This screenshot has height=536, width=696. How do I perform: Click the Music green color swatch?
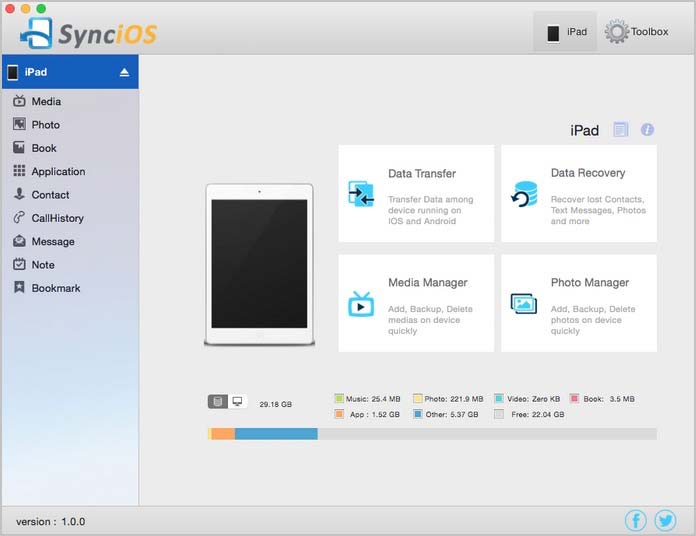(339, 398)
